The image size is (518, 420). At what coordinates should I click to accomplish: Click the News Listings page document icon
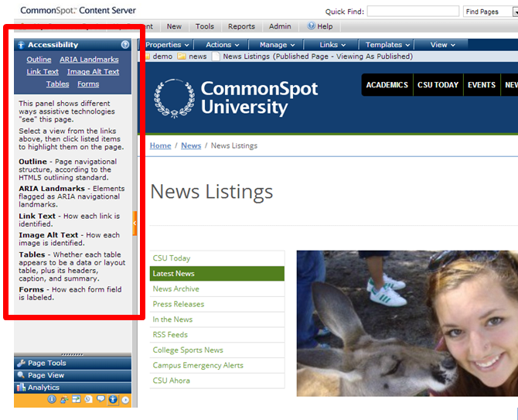click(216, 56)
